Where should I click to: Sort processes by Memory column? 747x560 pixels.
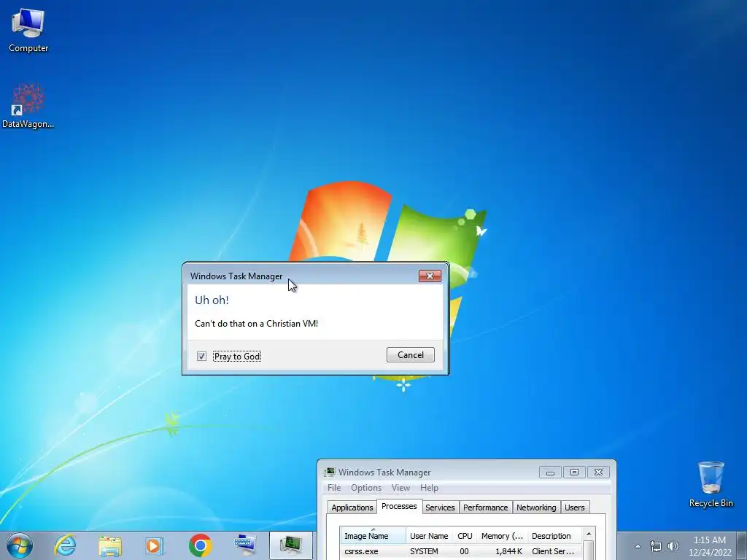click(x=502, y=536)
